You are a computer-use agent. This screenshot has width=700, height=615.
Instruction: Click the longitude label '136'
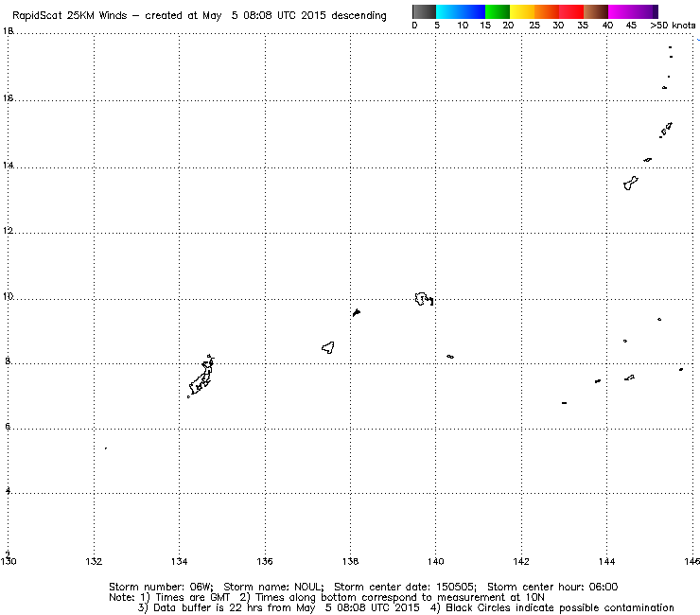click(265, 561)
